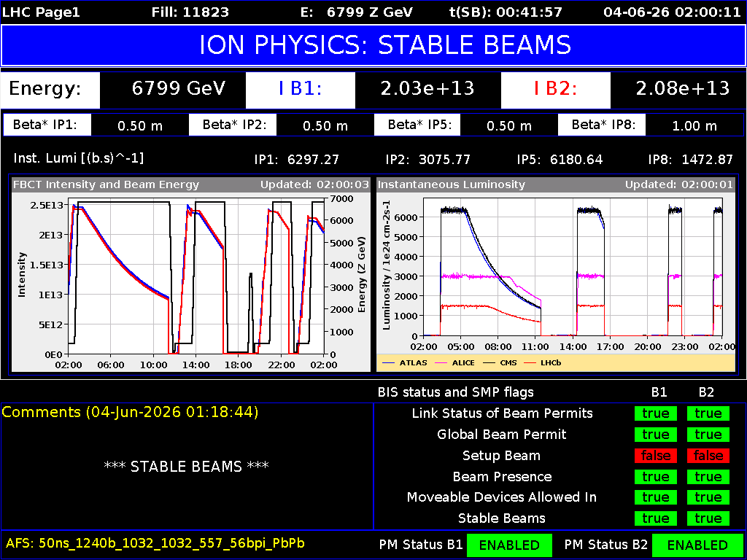Click the BIS status and SMP flags heading
Viewport: 747px width, 560px height.
pyautogui.click(x=455, y=392)
